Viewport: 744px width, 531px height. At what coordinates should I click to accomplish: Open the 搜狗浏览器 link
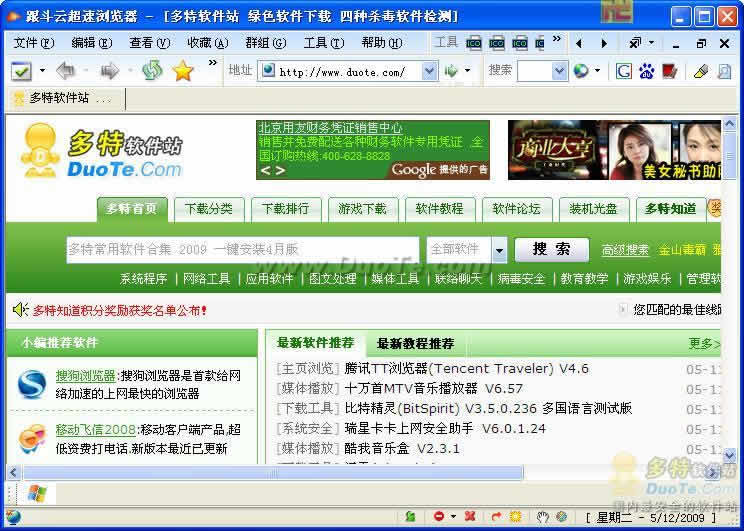pyautogui.click(x=85, y=376)
